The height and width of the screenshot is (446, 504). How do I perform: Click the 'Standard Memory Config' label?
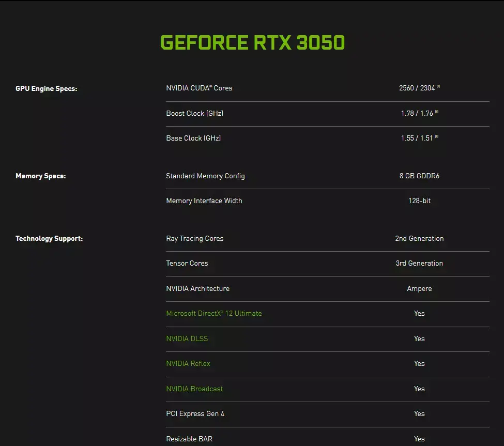coord(205,176)
